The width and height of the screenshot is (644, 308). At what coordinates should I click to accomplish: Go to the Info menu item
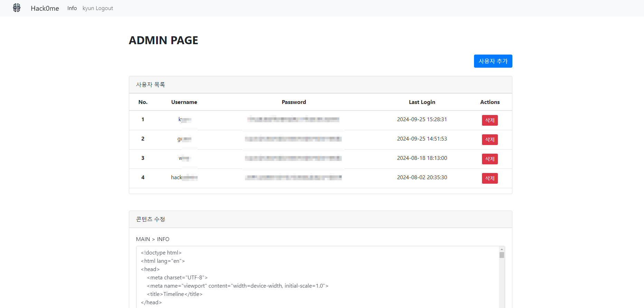coord(72,8)
